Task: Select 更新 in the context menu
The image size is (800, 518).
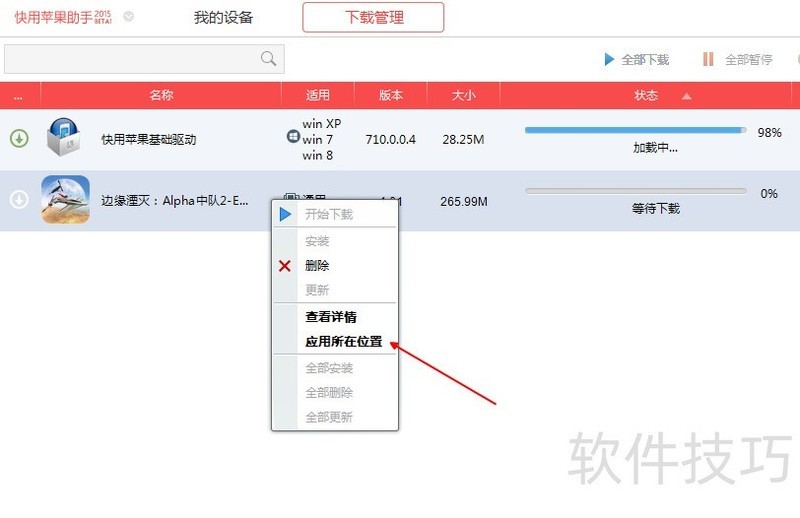Action: coord(317,290)
